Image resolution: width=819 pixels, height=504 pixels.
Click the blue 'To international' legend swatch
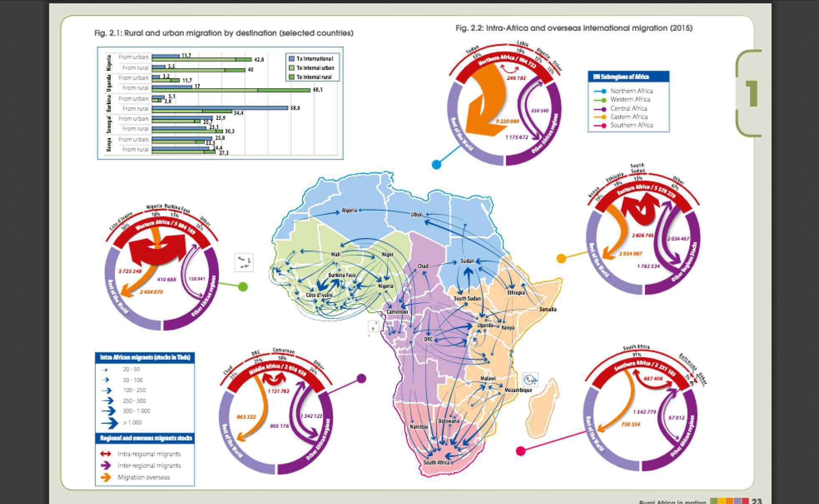pyautogui.click(x=292, y=59)
